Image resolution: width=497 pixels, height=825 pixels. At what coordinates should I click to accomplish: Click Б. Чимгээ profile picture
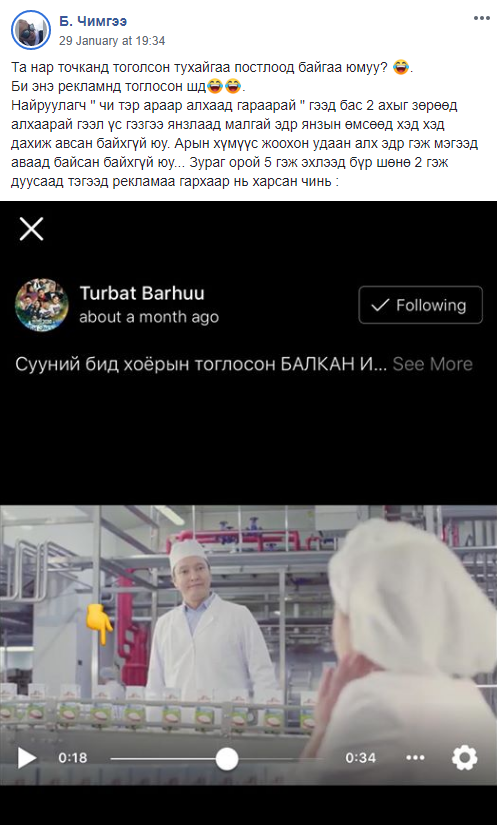click(x=31, y=30)
